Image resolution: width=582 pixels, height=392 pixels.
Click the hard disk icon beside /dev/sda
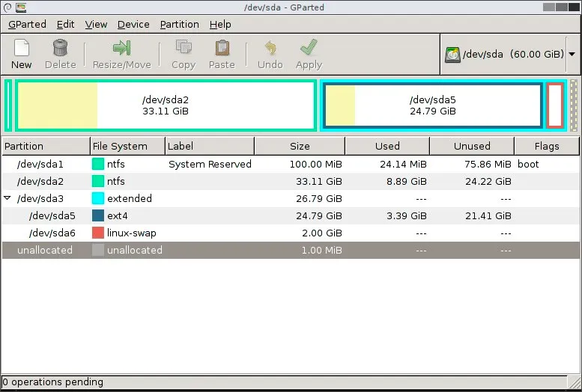(452, 55)
